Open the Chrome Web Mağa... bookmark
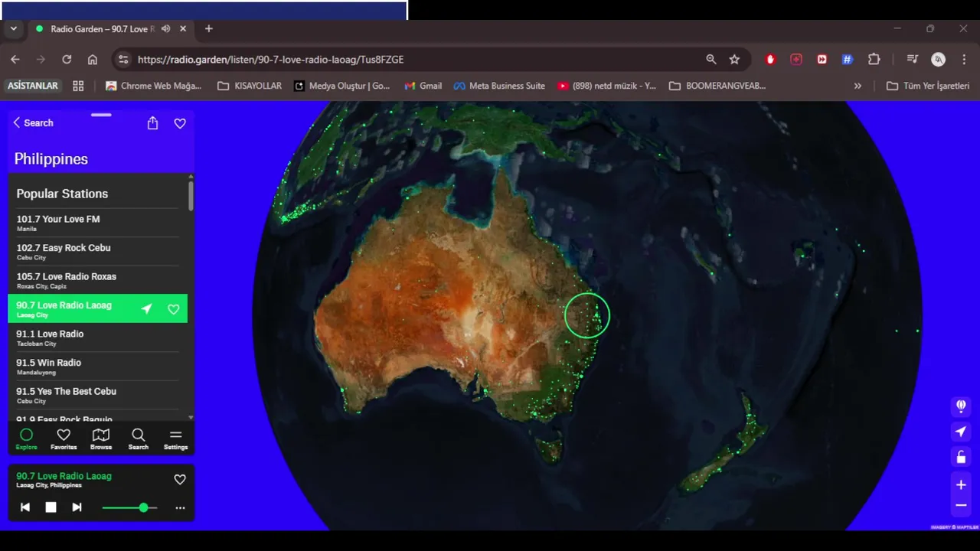Image resolution: width=980 pixels, height=551 pixels. (154, 86)
